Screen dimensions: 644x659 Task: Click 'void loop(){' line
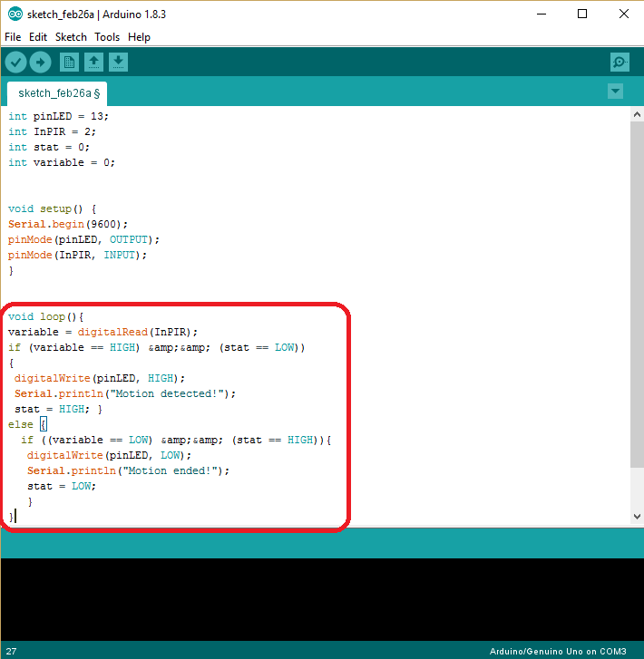[x=46, y=317]
